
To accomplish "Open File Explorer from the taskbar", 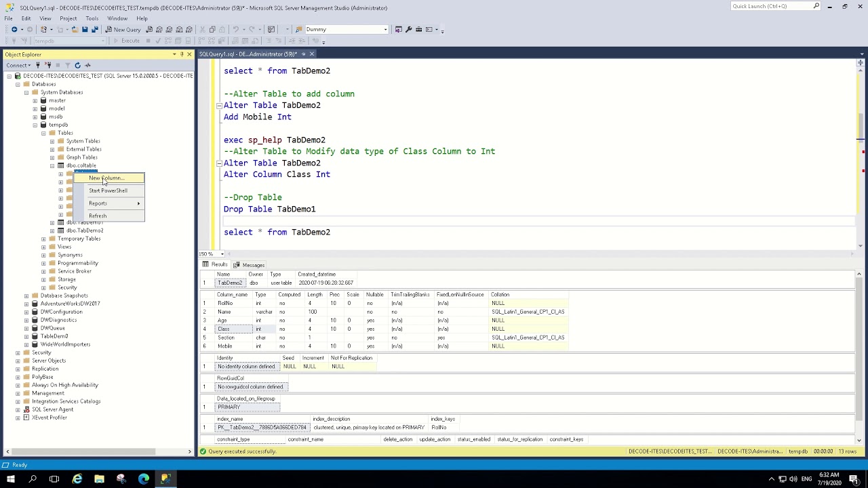I will click(x=99, y=479).
